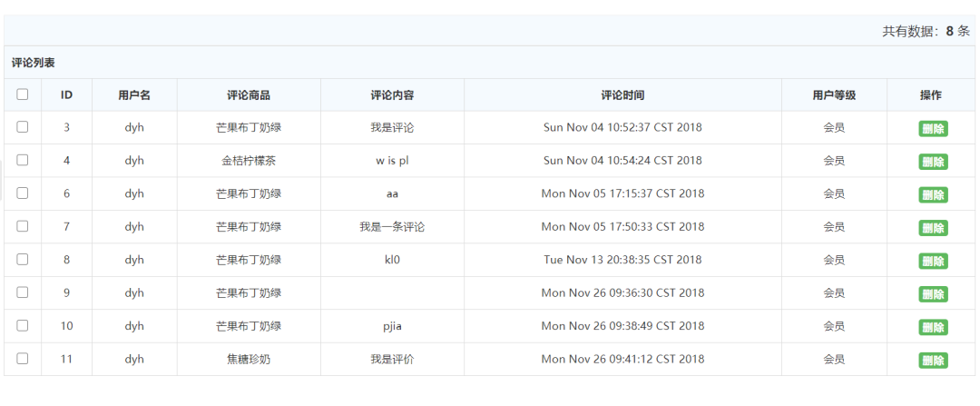Click the product cell 金桔柠檬茶
Screen dimensions: 980x406
249,161
